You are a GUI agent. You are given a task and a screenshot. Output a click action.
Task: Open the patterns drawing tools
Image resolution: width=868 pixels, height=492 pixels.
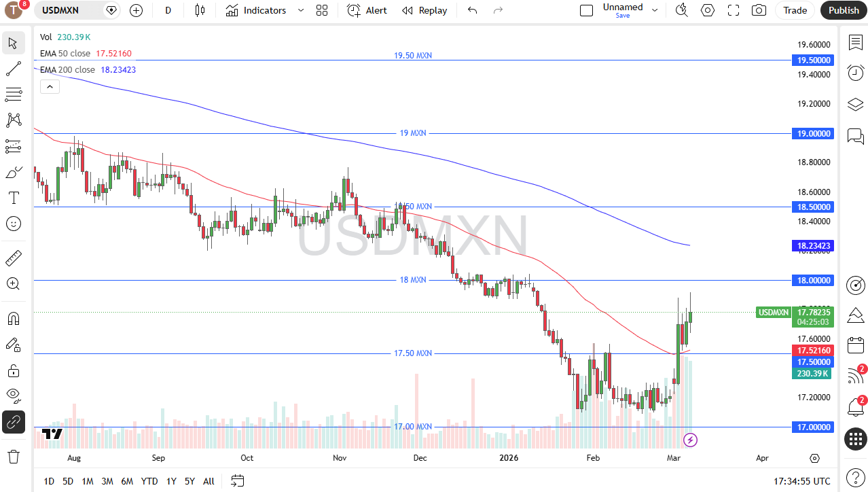(x=13, y=120)
